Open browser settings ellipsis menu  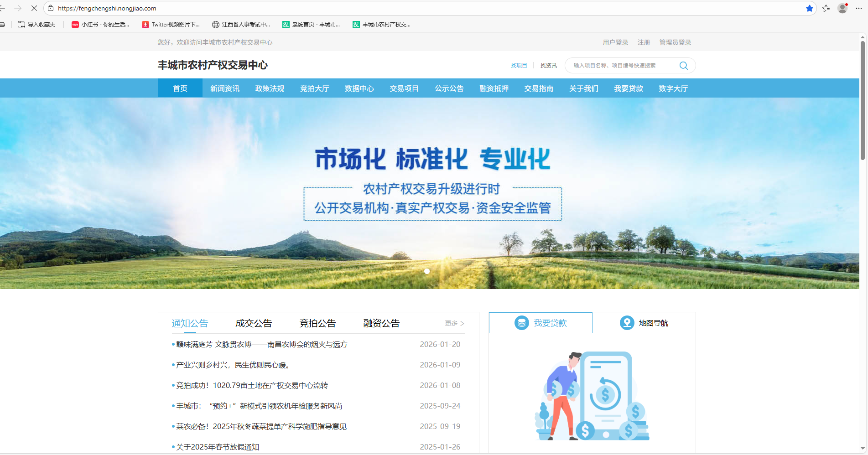click(x=859, y=8)
